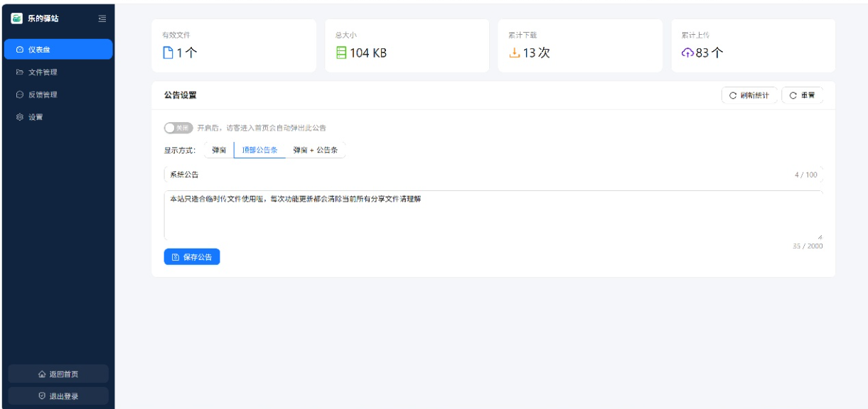The image size is (868, 409).
Task: Click the 35 / 2000 character counter
Action: pos(808,246)
